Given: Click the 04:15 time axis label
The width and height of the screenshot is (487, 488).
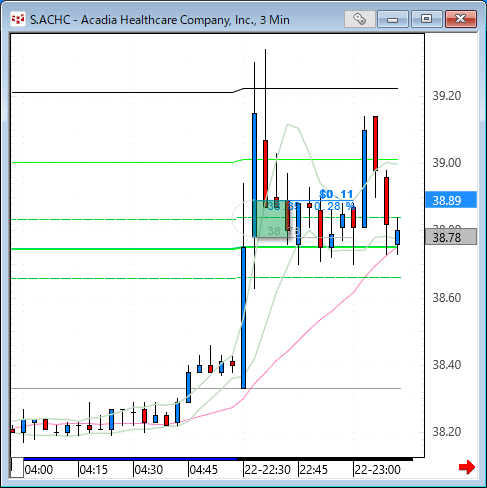Looking at the screenshot, I should tap(94, 470).
